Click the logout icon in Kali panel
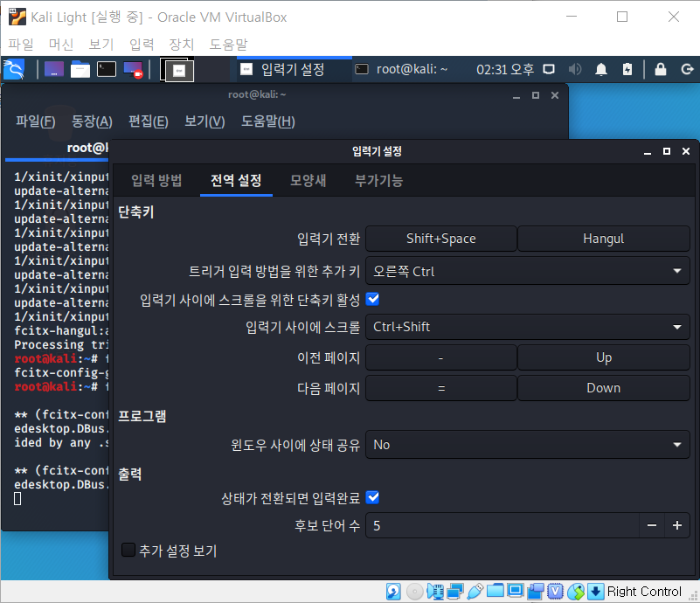 pyautogui.click(x=687, y=69)
